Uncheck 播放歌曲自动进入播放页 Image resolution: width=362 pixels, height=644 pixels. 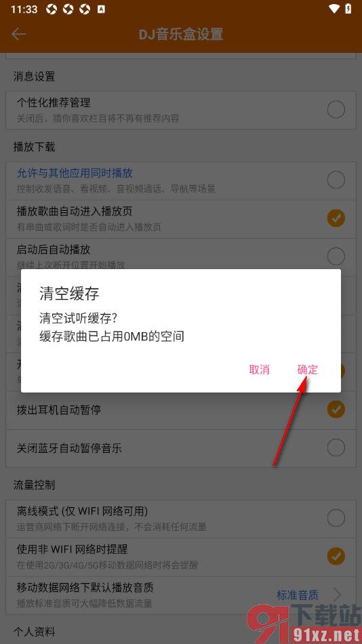336,218
